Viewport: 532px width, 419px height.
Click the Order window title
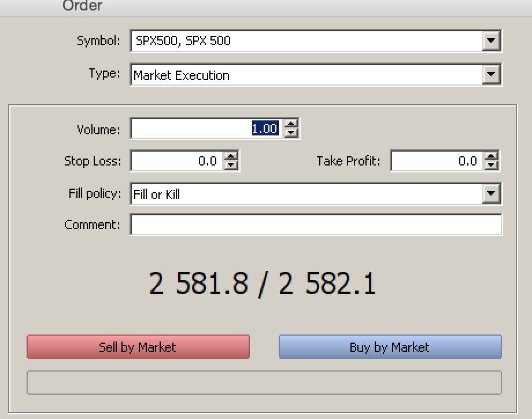(82, 5)
